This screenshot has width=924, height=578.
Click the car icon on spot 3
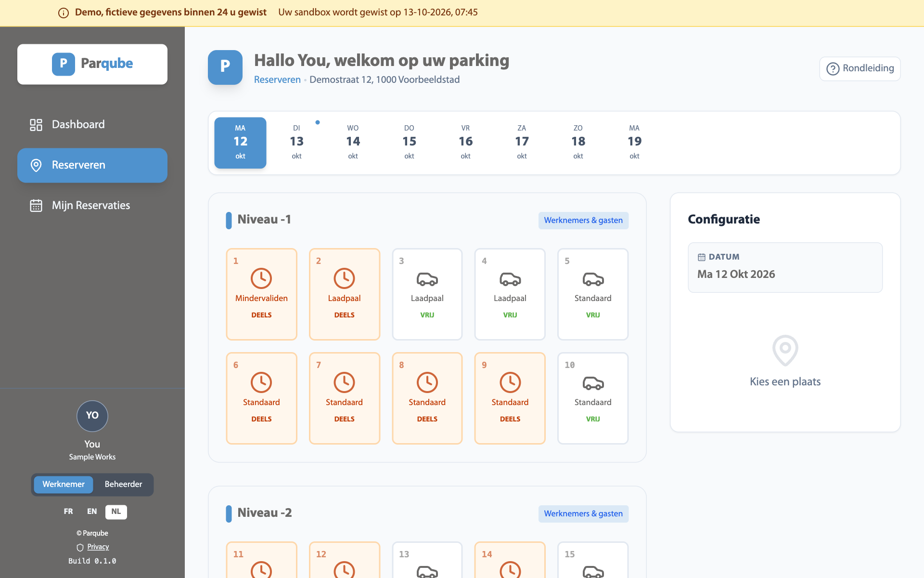(x=427, y=279)
